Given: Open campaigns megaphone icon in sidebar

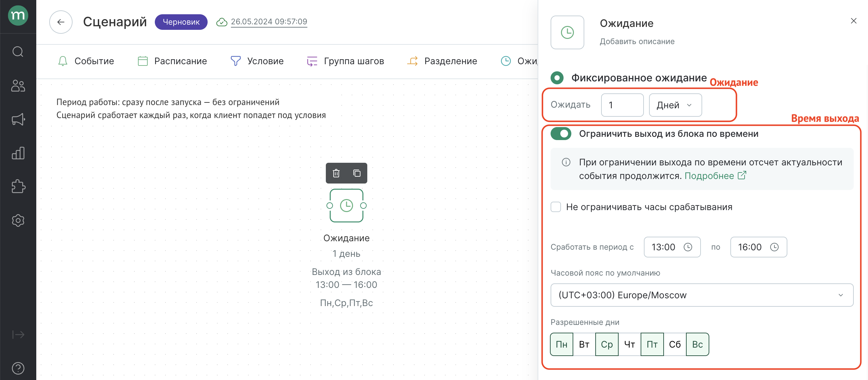Looking at the screenshot, I should (18, 119).
